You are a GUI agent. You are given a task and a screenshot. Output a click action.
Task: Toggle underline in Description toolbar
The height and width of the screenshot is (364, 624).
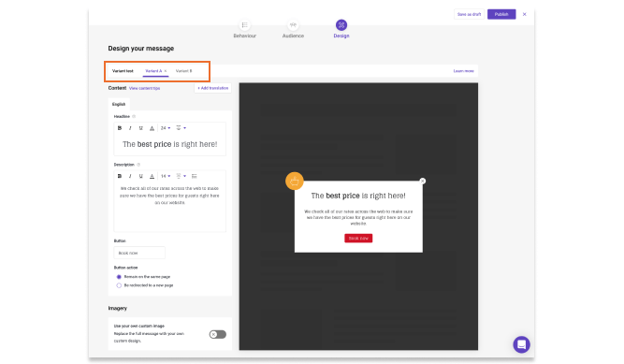141,176
